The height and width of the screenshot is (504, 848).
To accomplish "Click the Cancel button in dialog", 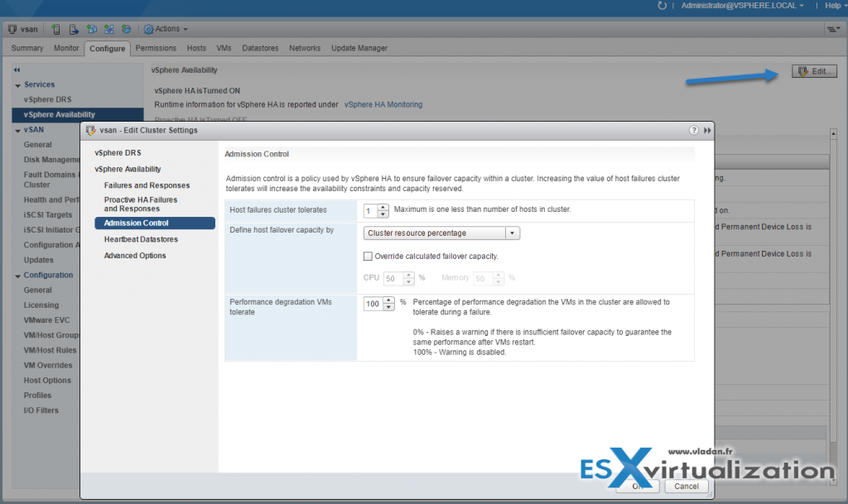I will (x=686, y=486).
